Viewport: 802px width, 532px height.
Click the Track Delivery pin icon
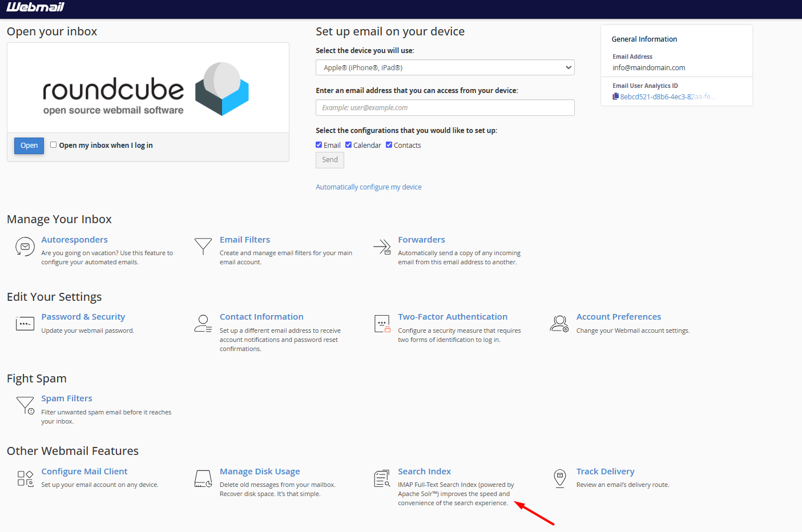pyautogui.click(x=560, y=478)
